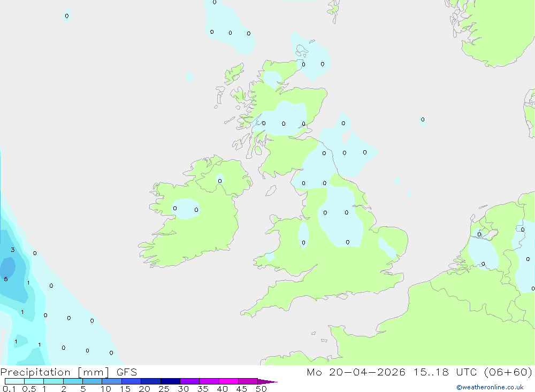Pick the 40–45 mm legend color swatch
535x392 pixels.
(x=228, y=381)
